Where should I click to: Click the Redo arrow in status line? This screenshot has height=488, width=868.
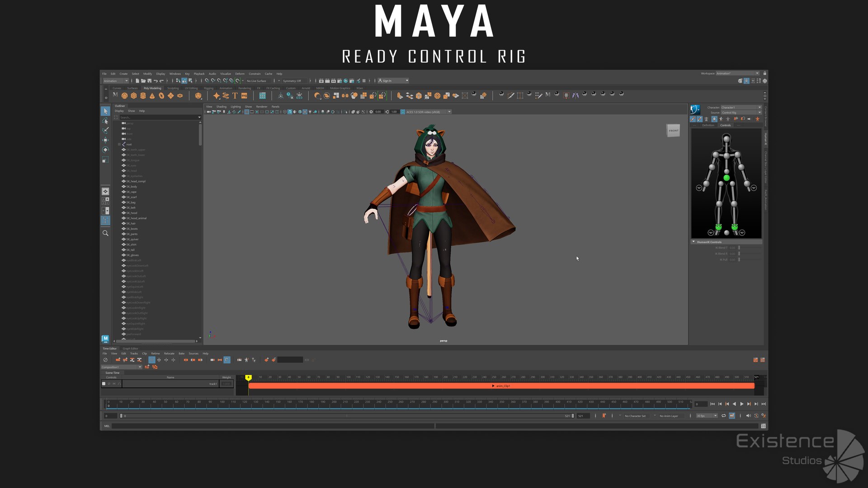161,81
